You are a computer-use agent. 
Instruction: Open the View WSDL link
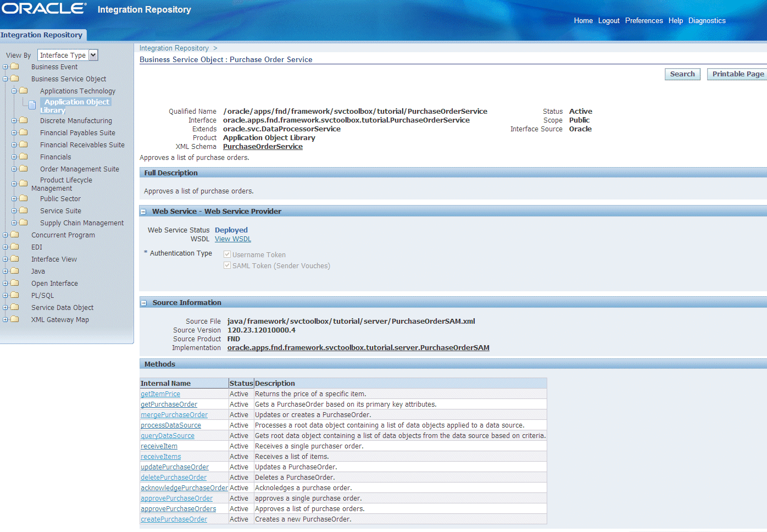coord(233,239)
